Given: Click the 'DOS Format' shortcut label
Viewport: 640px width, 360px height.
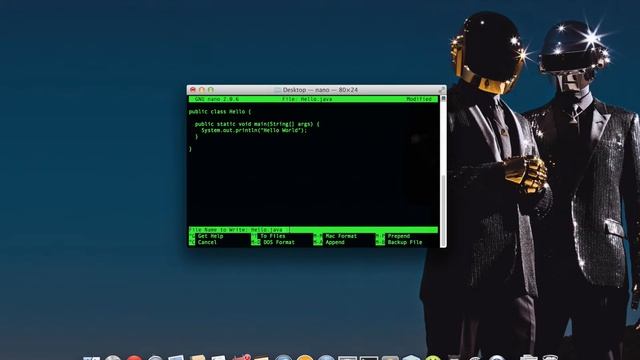Looking at the screenshot, I should 279,242.
